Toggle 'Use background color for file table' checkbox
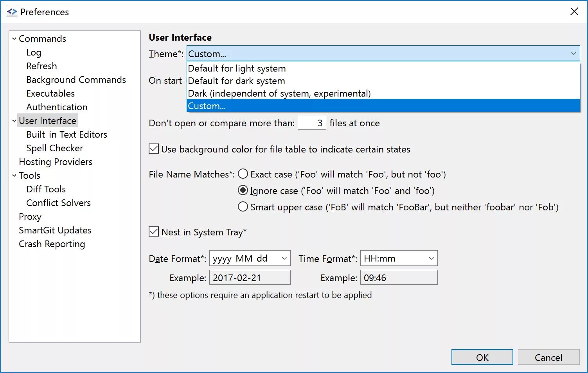Viewport: 588px width, 373px height. (x=154, y=149)
